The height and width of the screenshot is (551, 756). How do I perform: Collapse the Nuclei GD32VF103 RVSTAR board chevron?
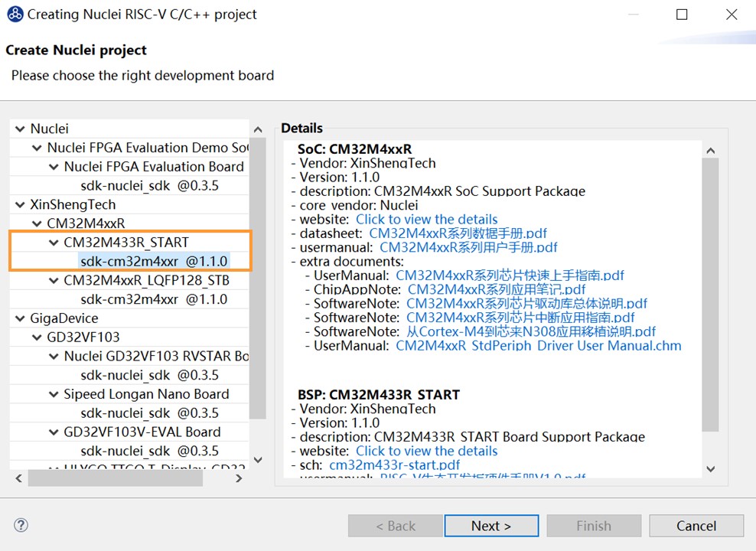54,357
